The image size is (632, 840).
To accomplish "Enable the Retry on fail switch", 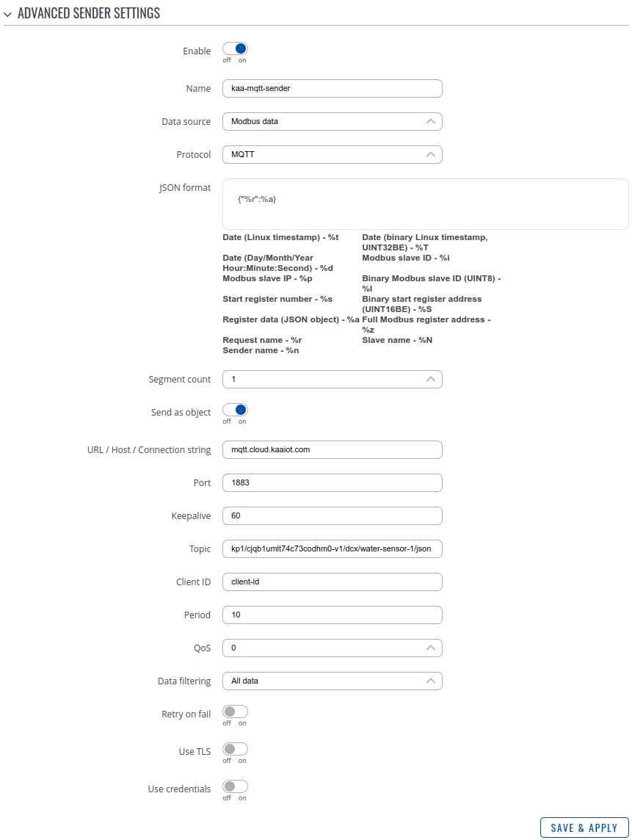I will pos(235,712).
